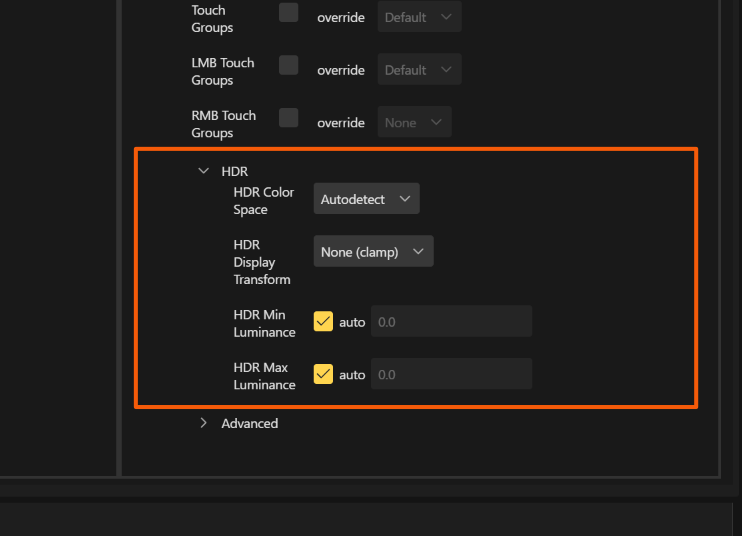742x536 pixels.
Task: Open the LMB Touch Groups Default dropdown
Action: [419, 70]
